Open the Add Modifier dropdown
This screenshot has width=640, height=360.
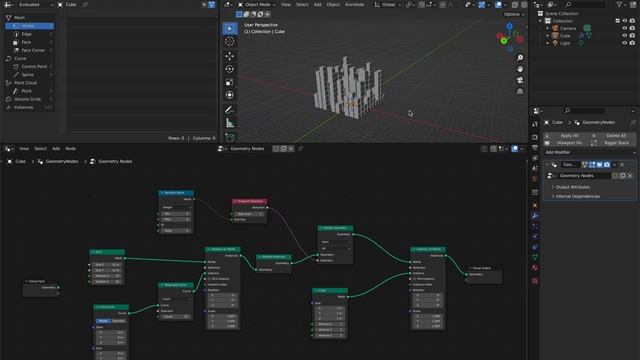[590, 152]
